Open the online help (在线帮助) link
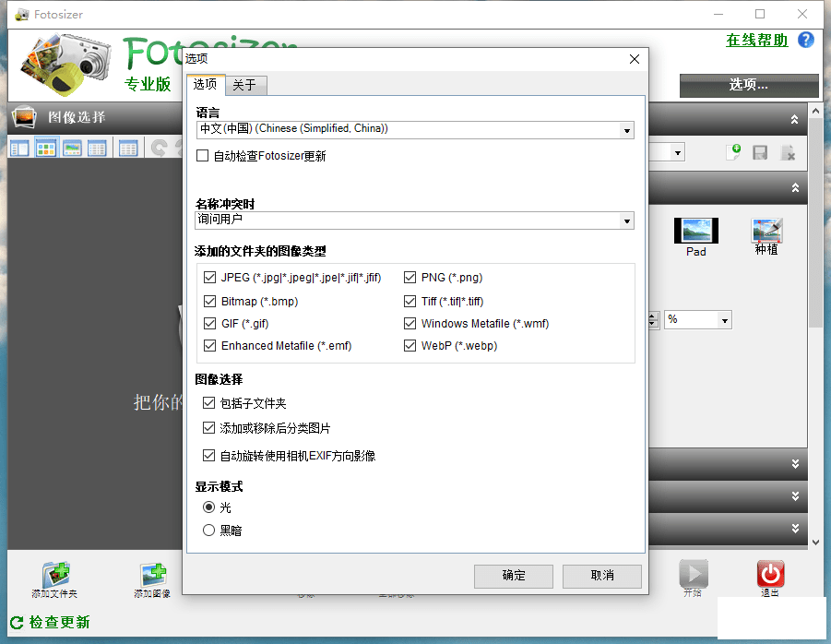This screenshot has width=831, height=644. tap(757, 41)
